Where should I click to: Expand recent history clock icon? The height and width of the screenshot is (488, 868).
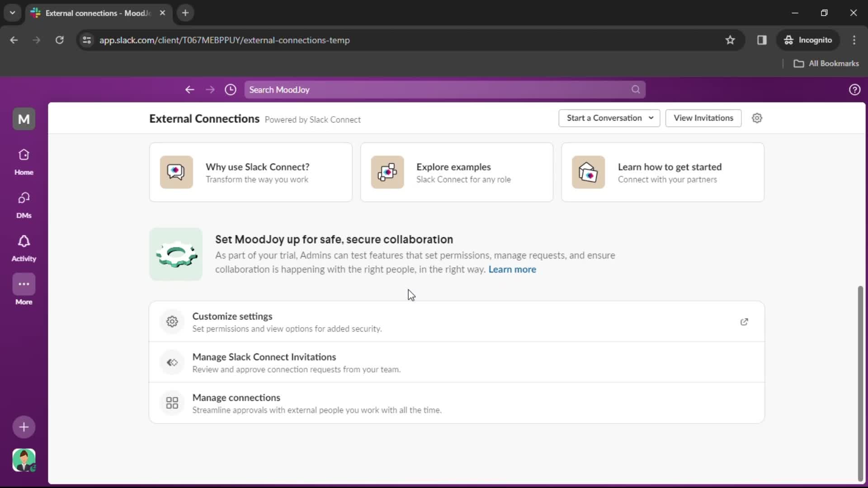point(230,89)
